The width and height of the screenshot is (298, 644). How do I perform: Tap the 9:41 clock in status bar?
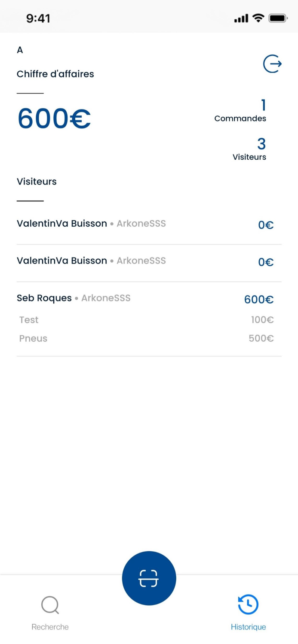[38, 18]
